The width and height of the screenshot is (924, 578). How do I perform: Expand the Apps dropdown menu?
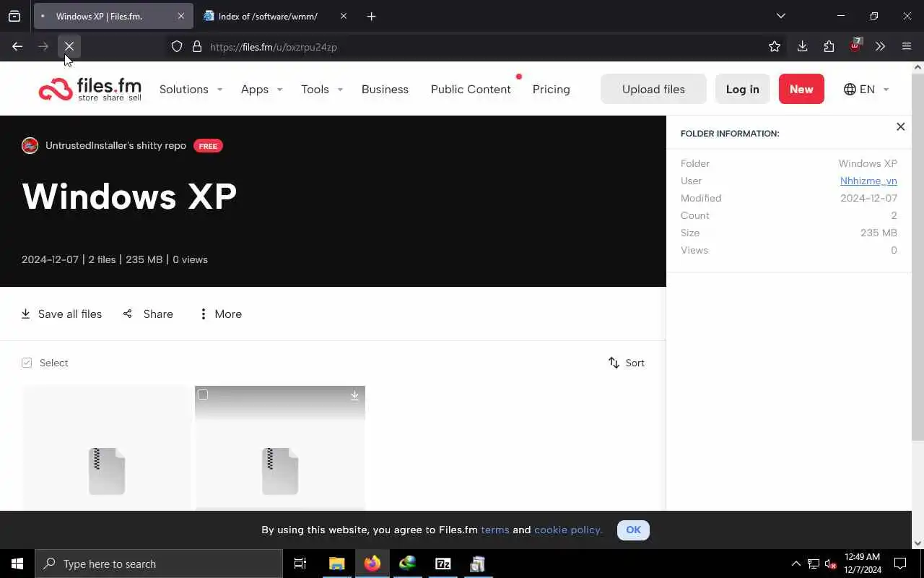(x=261, y=89)
